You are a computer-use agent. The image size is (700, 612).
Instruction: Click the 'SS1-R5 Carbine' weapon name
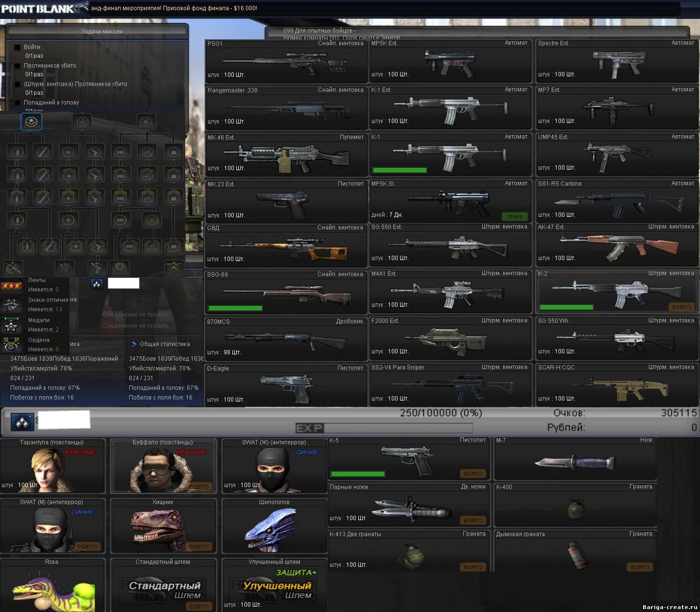coord(560,184)
